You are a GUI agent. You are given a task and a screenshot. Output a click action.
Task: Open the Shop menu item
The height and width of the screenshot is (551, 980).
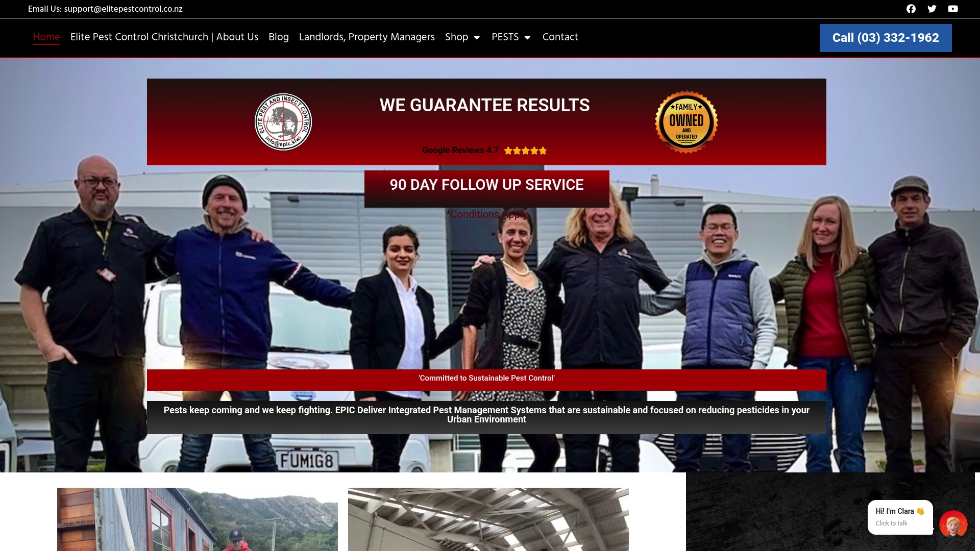click(456, 37)
